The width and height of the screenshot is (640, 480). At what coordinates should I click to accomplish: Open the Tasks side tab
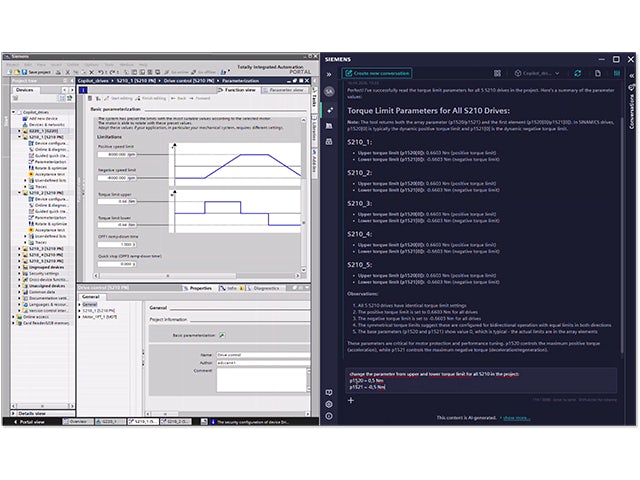[315, 98]
